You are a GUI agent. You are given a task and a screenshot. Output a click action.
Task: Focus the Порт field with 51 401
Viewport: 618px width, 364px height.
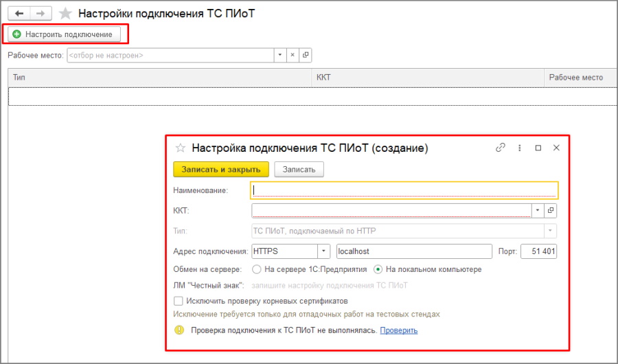(x=539, y=251)
